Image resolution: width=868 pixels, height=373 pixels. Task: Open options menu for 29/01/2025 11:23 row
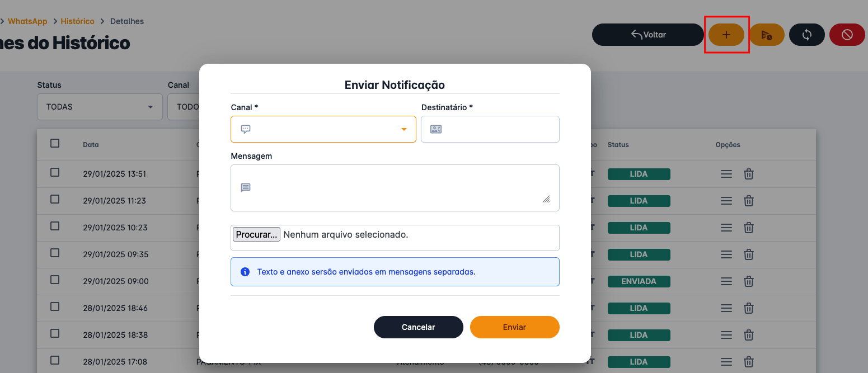coord(726,201)
